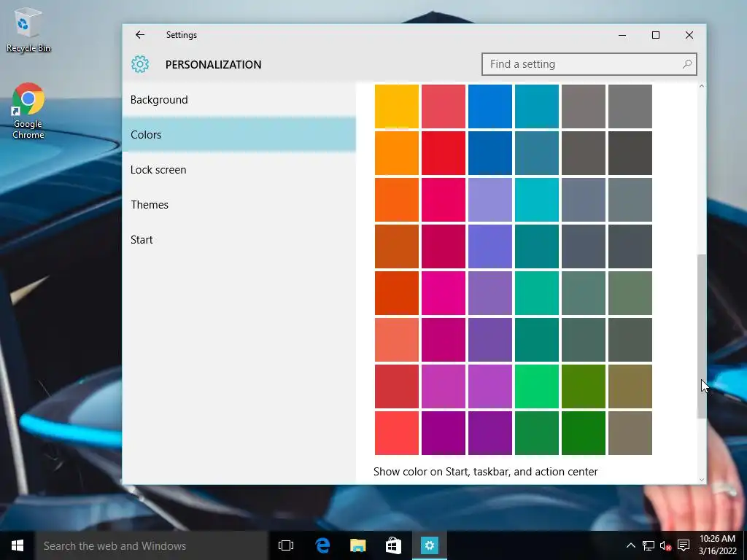
Task: Click the Settings window title text
Action: [x=182, y=35]
